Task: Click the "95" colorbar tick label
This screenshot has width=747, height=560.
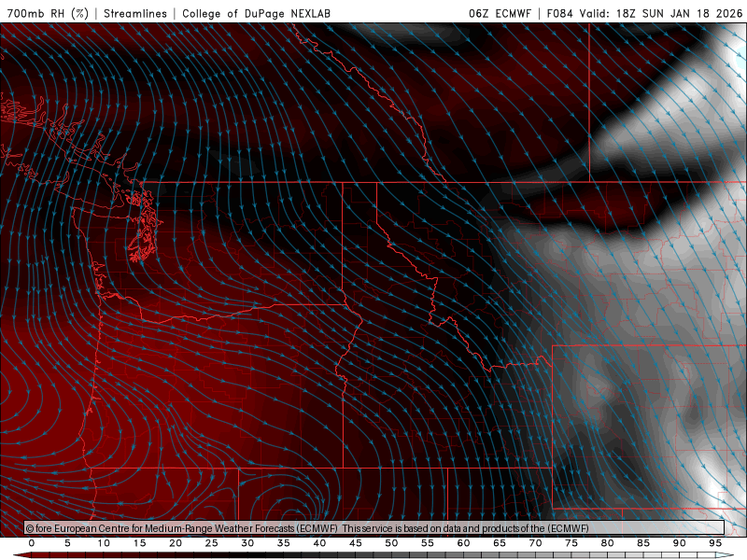Action: (715, 543)
